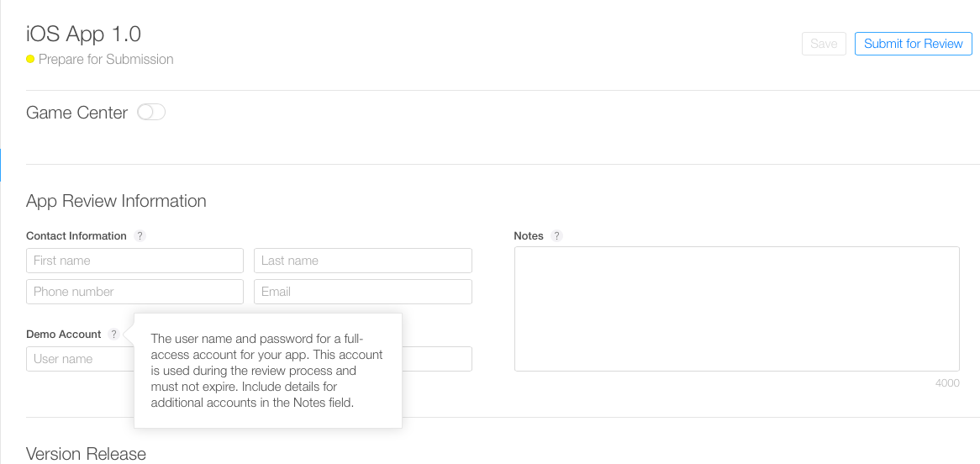Focus the First name field
Image resolution: width=980 pixels, height=464 pixels.
(134, 261)
